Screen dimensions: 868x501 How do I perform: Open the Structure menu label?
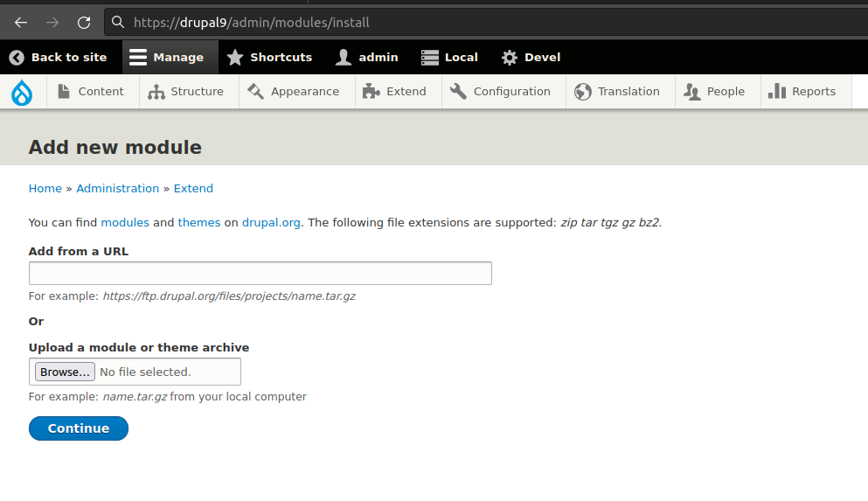[x=197, y=91]
